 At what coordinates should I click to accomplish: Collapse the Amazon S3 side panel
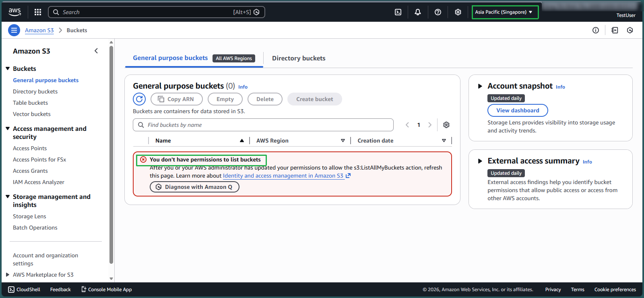(x=96, y=51)
